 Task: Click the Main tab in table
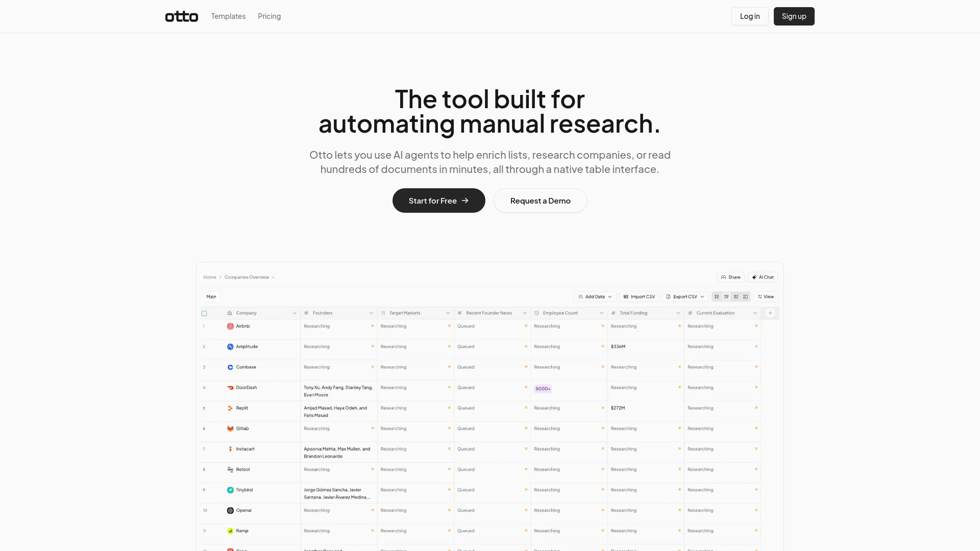pos(211,297)
